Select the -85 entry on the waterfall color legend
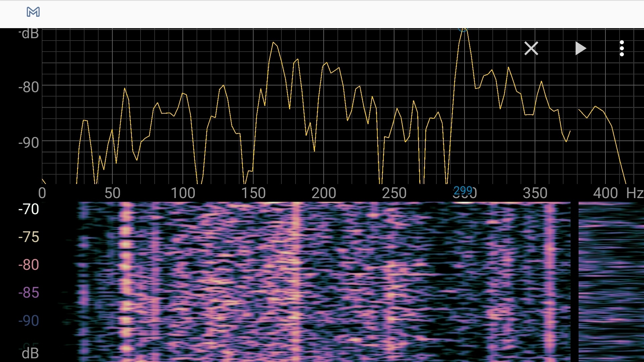This screenshot has height=362, width=644. (29, 292)
